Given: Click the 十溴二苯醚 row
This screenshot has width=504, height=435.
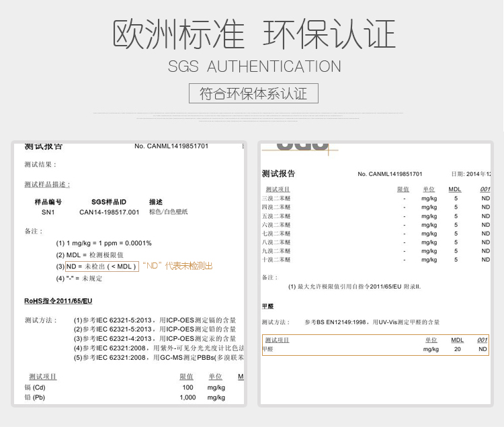Looking at the screenshot, I should click(376, 259).
